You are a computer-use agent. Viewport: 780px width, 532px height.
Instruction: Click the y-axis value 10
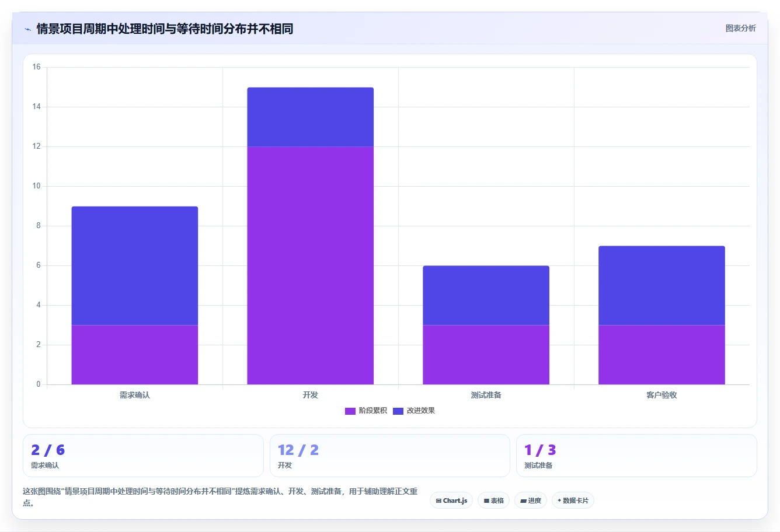click(x=37, y=186)
